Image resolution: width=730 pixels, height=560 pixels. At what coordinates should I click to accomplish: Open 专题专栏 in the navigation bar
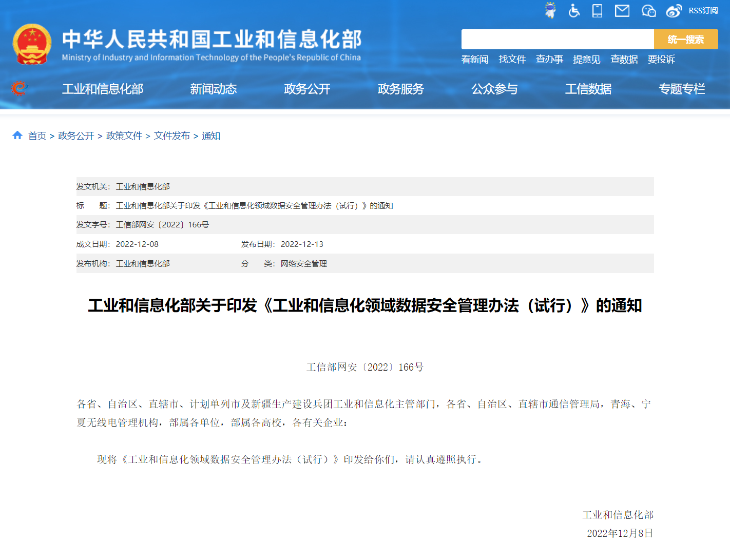681,89
